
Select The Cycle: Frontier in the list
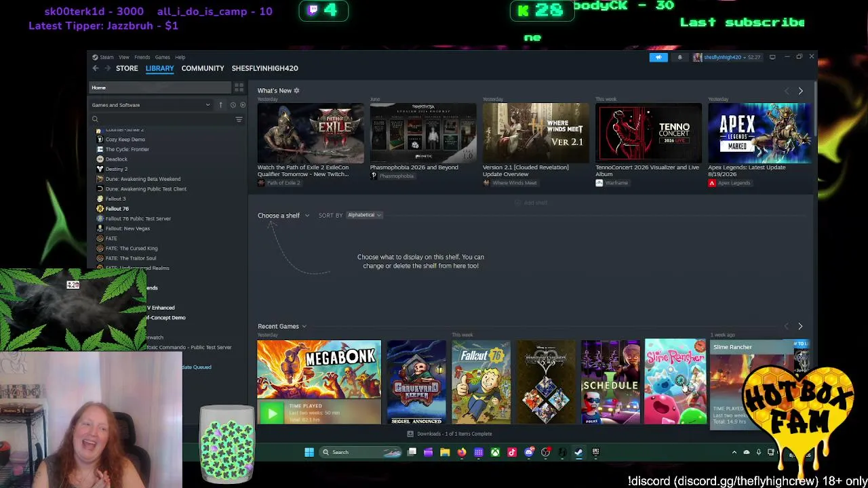(x=127, y=149)
